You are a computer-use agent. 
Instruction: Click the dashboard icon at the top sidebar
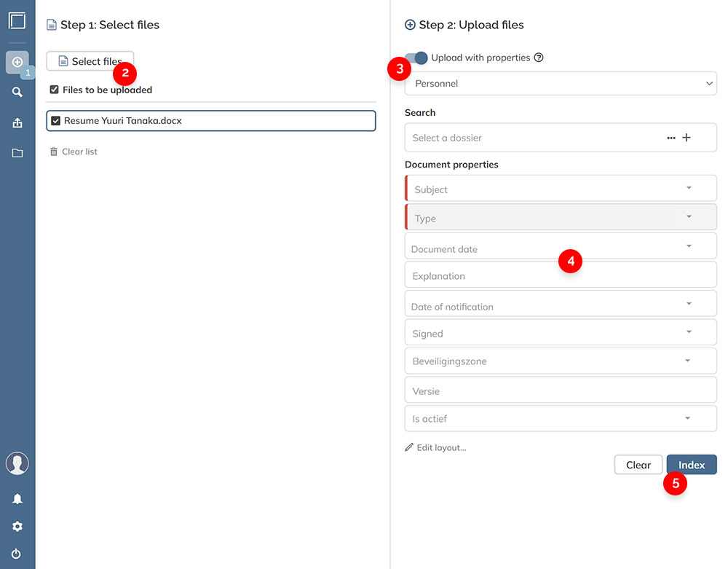(x=17, y=20)
